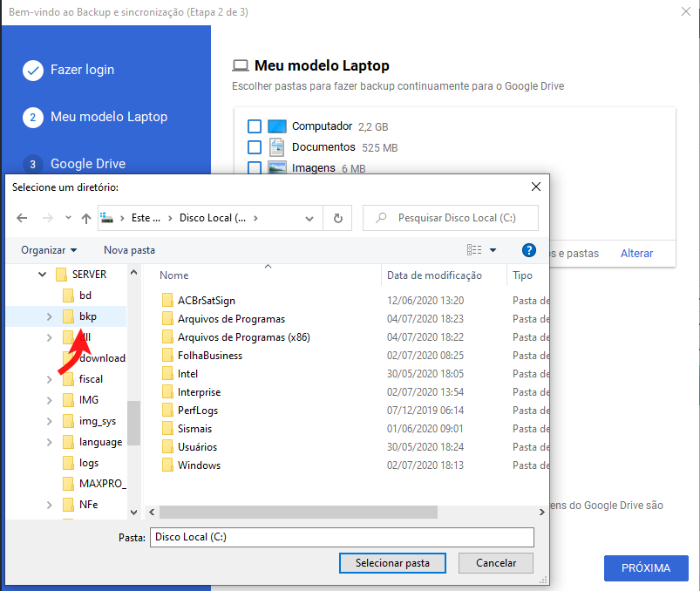This screenshot has width=700, height=591.
Task: Click Nova pasta in toolbar
Action: [x=129, y=250]
